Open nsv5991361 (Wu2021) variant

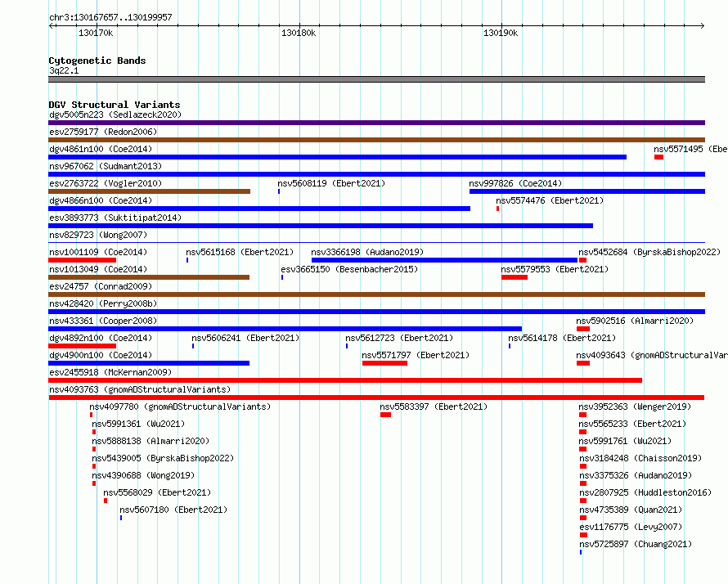click(x=138, y=424)
